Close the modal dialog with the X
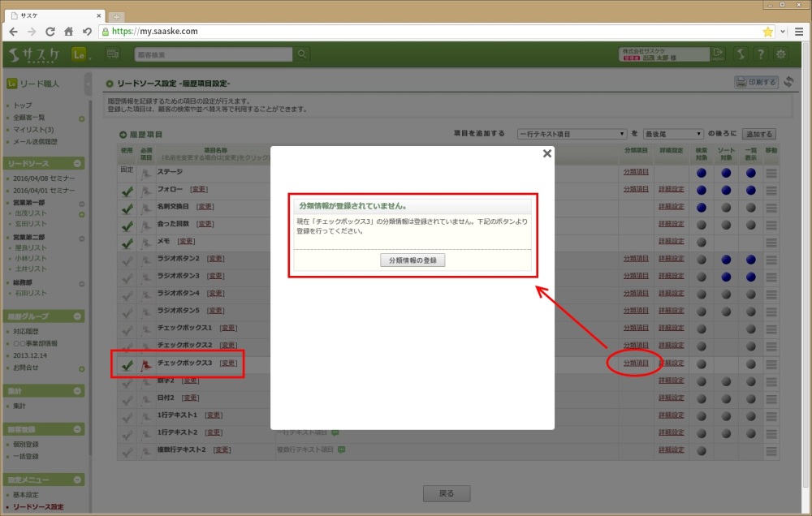This screenshot has width=812, height=516. point(547,152)
